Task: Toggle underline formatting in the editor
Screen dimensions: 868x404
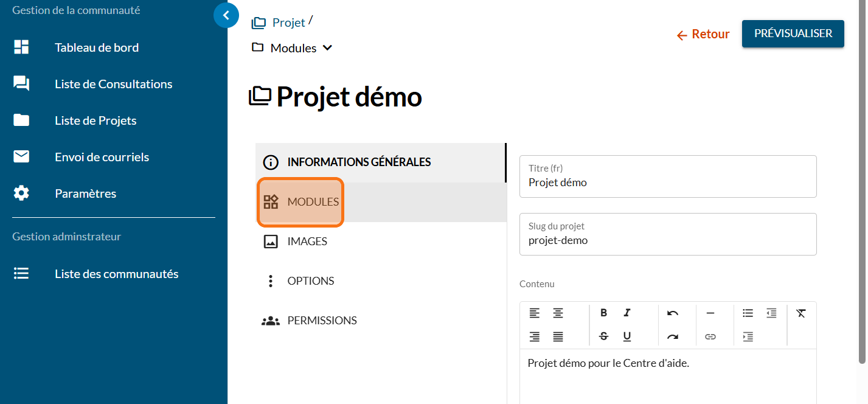Action: pos(627,336)
